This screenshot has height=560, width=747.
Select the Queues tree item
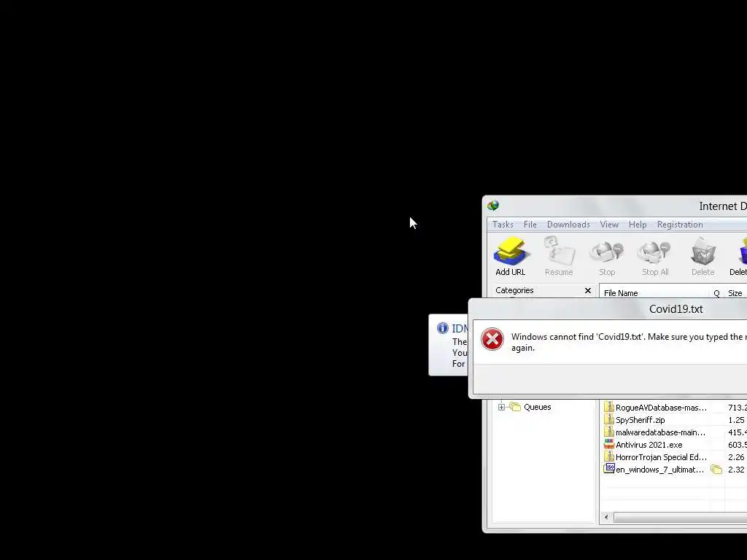pos(537,407)
